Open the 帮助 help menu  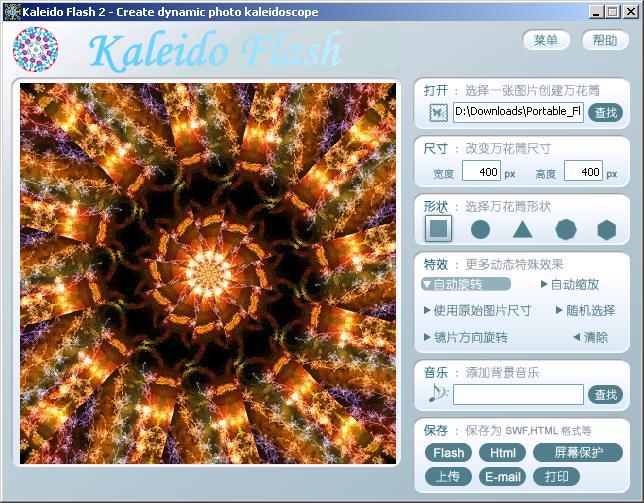605,40
